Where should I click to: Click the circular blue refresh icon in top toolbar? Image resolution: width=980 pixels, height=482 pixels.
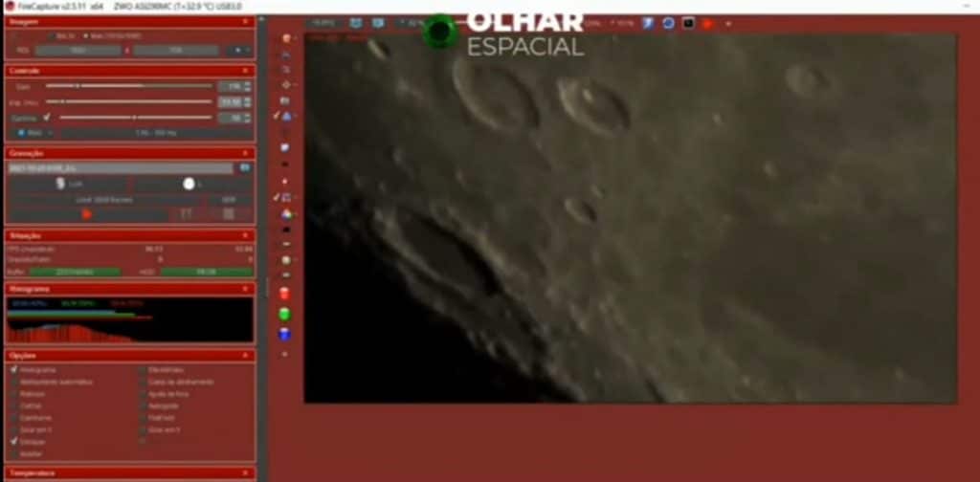click(x=668, y=23)
